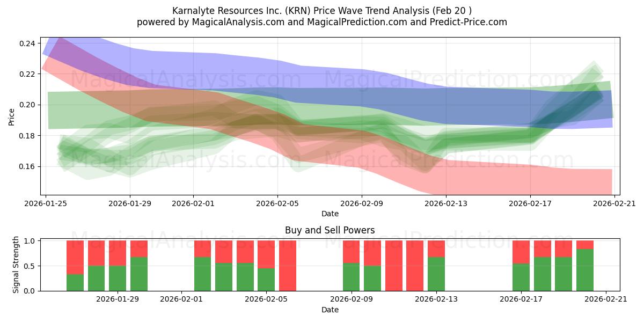Click "2026-01-29" under the Buy and Sell Powers chart
The image size is (644, 322).
[118, 299]
